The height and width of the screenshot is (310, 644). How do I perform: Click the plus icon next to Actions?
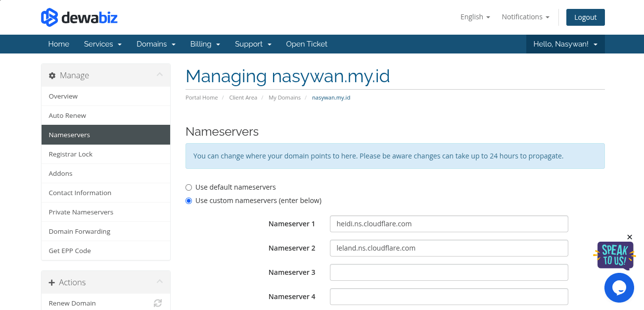[x=52, y=282]
